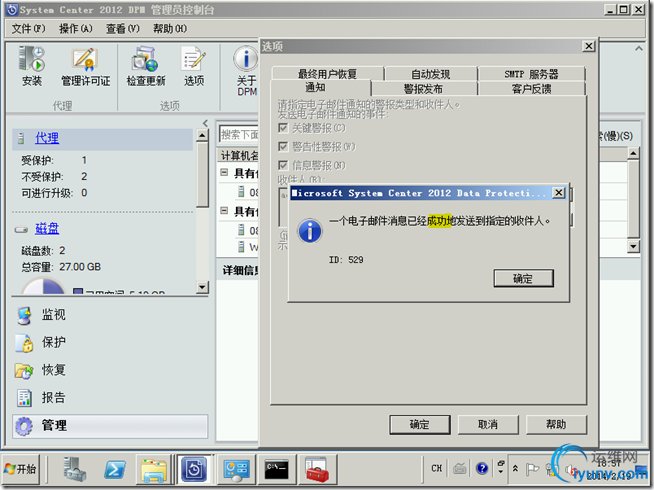
Task: Toggle the 信息警报 checkbox
Action: (x=283, y=165)
